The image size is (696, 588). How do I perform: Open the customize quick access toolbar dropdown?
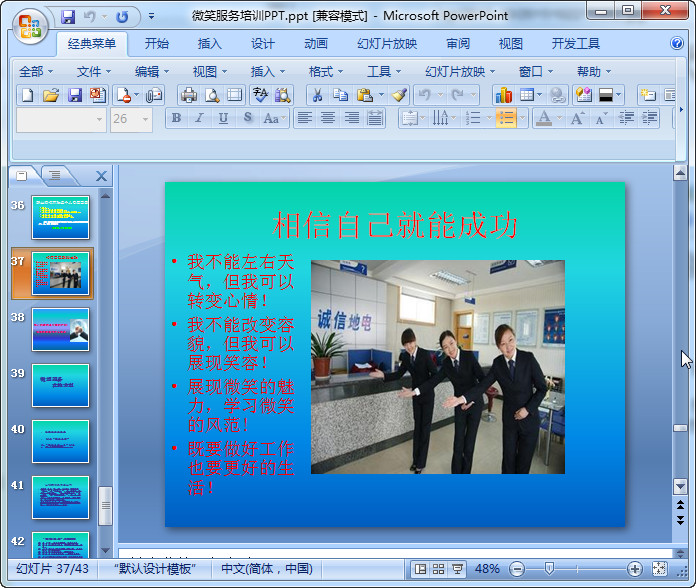[x=151, y=16]
